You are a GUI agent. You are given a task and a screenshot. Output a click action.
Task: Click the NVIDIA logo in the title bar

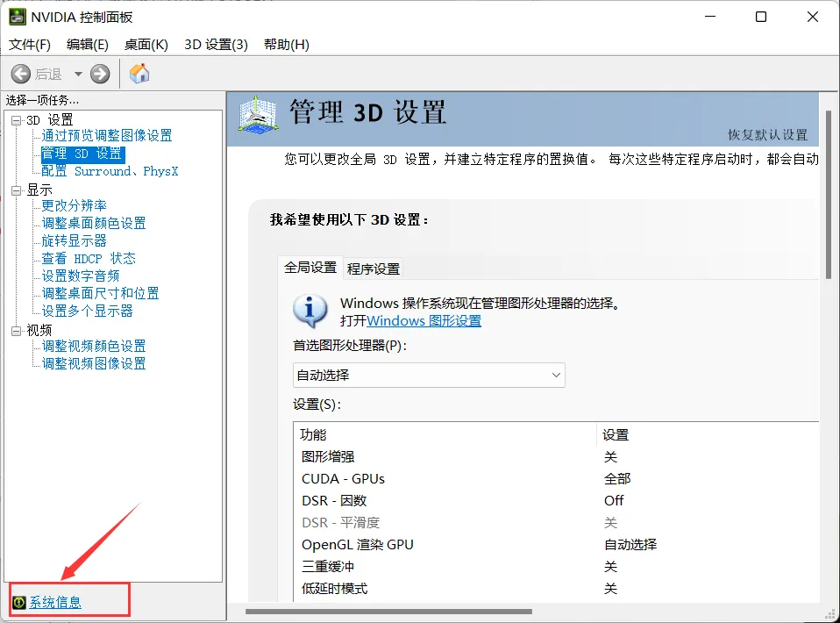point(18,17)
